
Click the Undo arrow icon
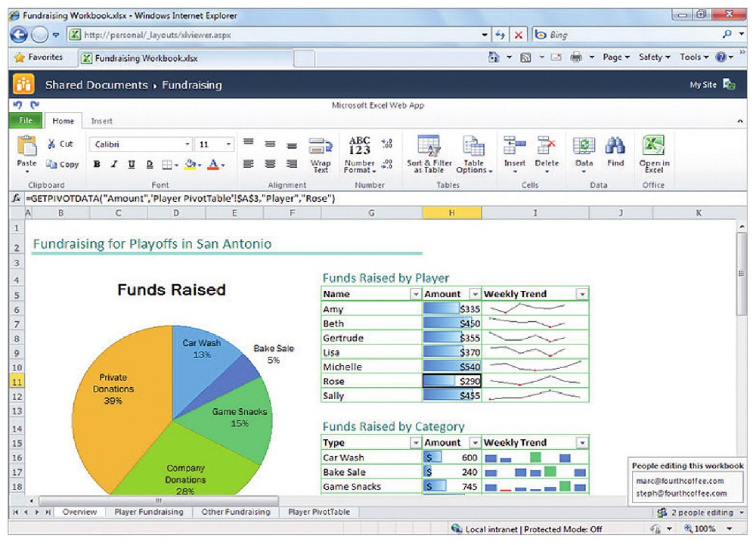pos(16,106)
